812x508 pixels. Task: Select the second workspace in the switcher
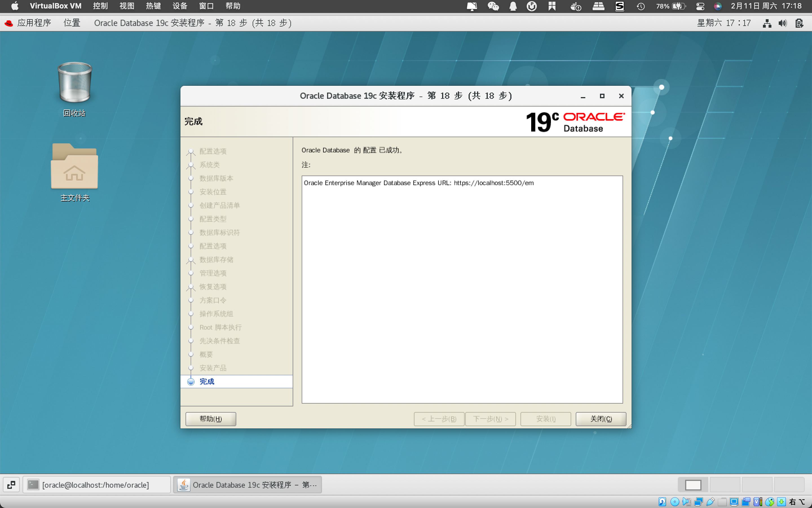725,485
